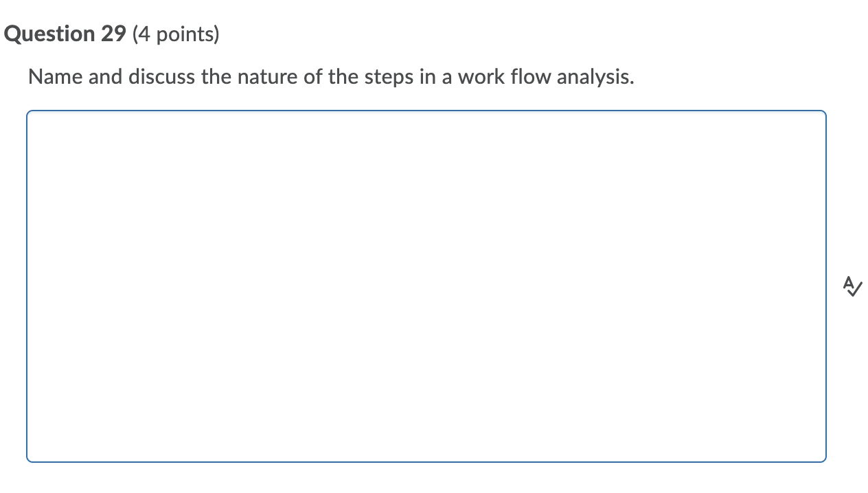
Task: Select the Question 29 heading
Action: pyautogui.click(x=65, y=33)
